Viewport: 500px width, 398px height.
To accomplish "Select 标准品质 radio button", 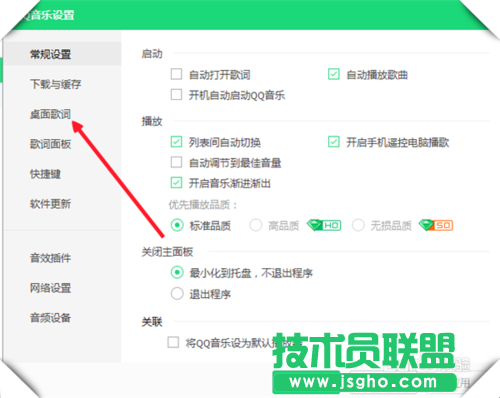I will [x=177, y=225].
